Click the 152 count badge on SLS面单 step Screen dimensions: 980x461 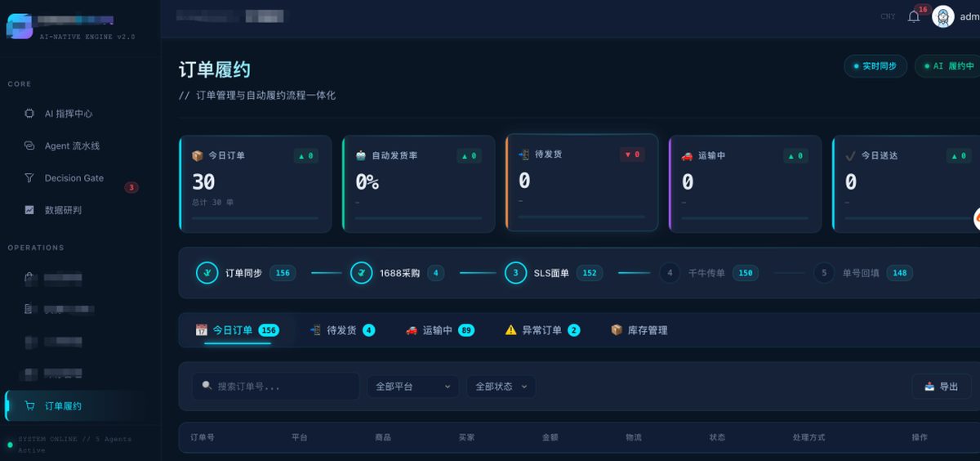(590, 273)
